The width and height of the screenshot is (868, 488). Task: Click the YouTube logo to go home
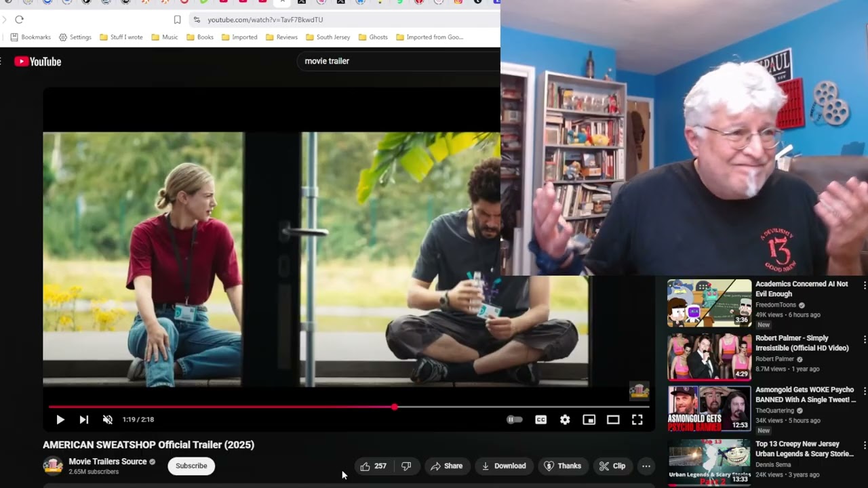[x=38, y=62]
